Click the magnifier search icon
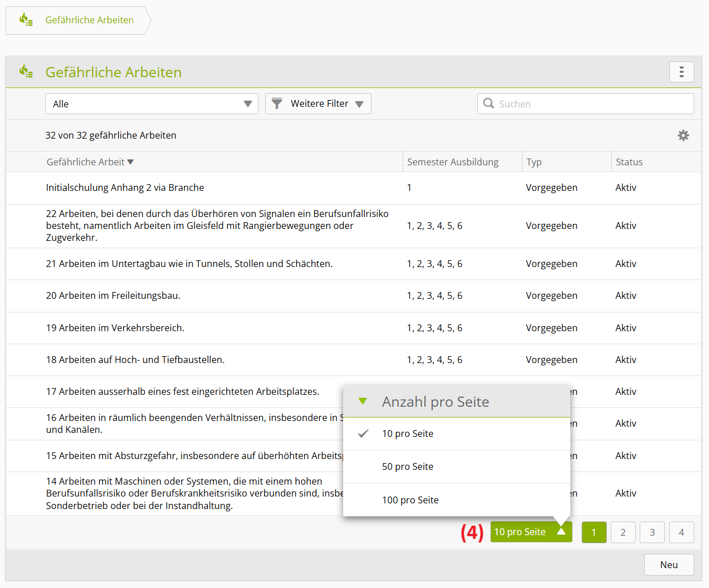The width and height of the screenshot is (709, 588). coord(488,103)
